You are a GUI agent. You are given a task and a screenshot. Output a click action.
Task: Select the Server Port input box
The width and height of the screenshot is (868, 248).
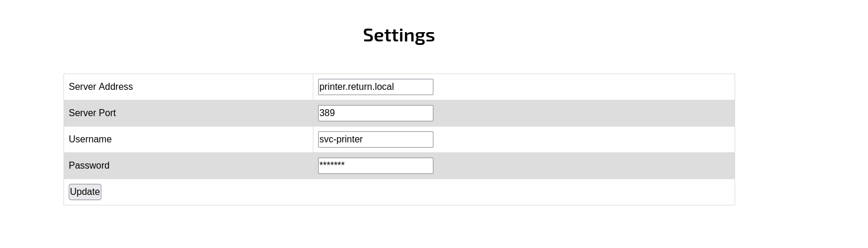click(x=376, y=113)
